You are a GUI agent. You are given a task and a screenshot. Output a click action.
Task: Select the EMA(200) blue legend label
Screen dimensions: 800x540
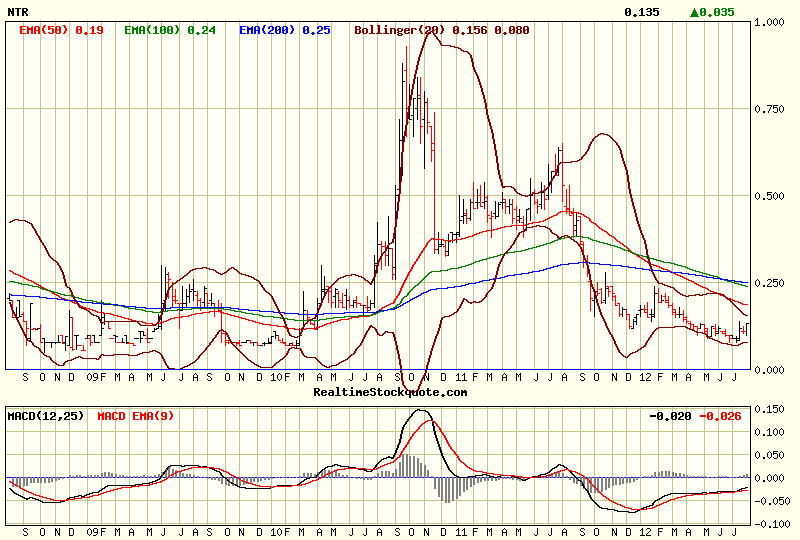[x=267, y=30]
